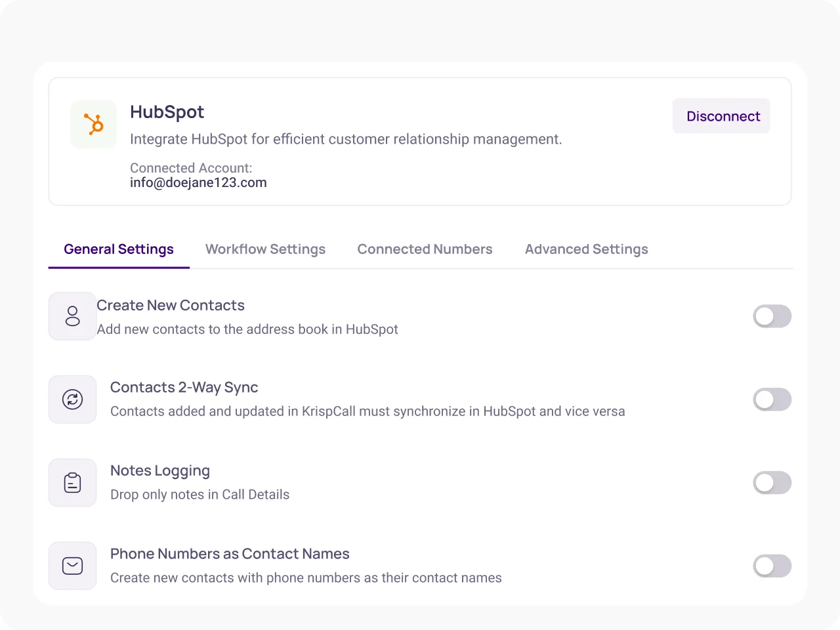Turn on Contacts 2-Way Sync switch
840x630 pixels.
[x=772, y=399]
